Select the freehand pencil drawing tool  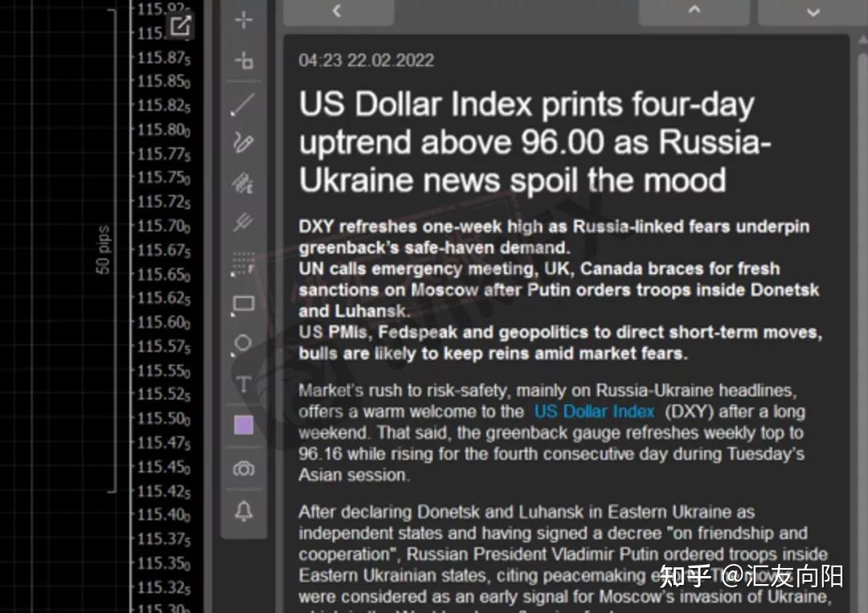[x=243, y=142]
